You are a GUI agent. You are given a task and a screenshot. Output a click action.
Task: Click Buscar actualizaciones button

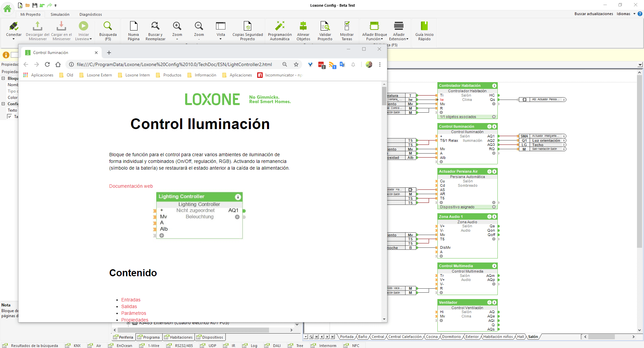593,14
